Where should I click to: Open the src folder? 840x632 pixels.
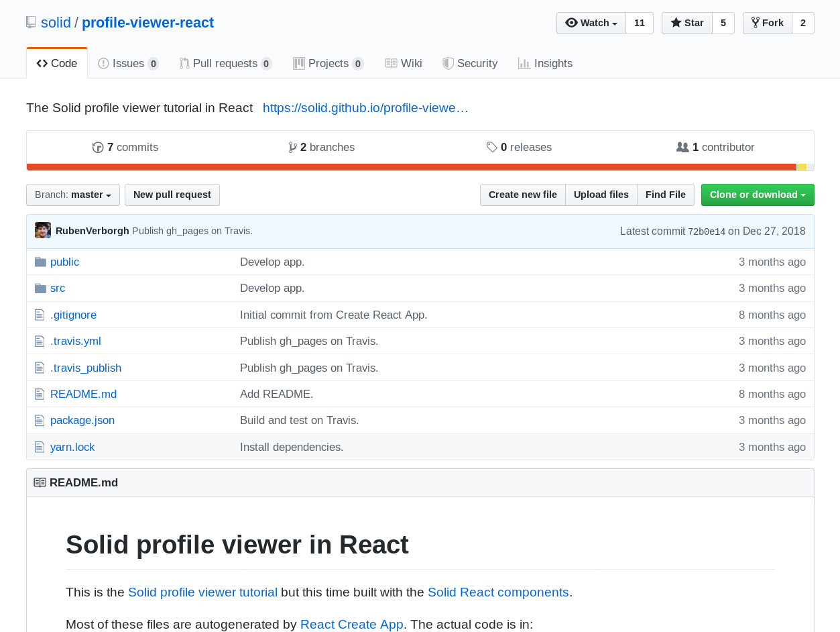point(58,288)
